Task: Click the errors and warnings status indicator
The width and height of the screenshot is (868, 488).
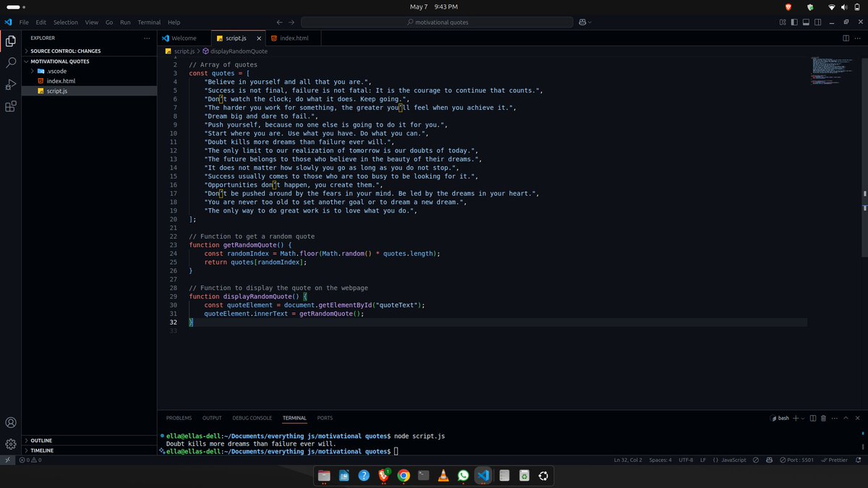Action: (x=30, y=460)
